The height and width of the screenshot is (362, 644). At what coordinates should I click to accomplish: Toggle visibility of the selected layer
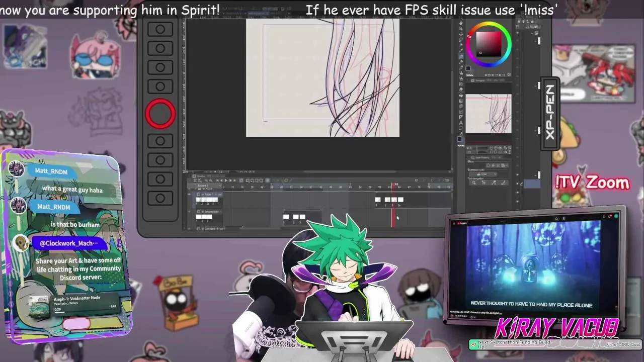click(517, 184)
